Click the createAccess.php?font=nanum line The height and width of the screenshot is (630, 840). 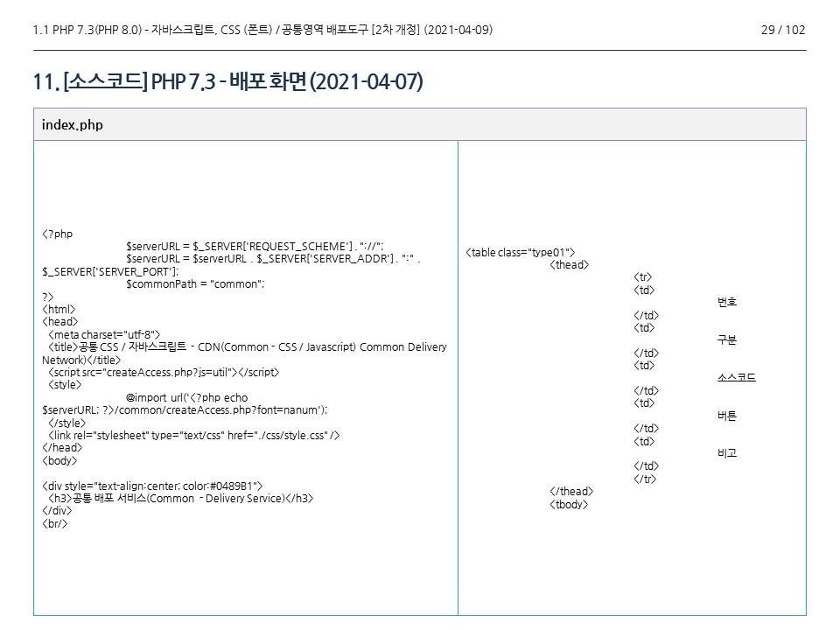[185, 410]
